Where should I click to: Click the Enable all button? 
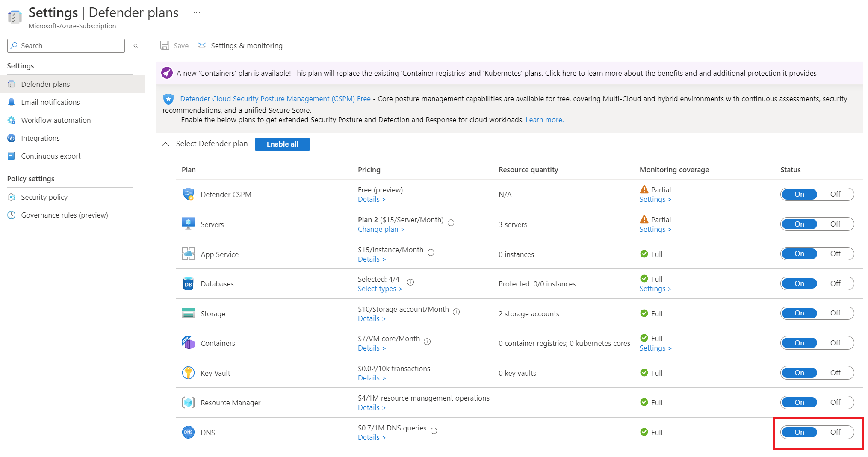[282, 144]
